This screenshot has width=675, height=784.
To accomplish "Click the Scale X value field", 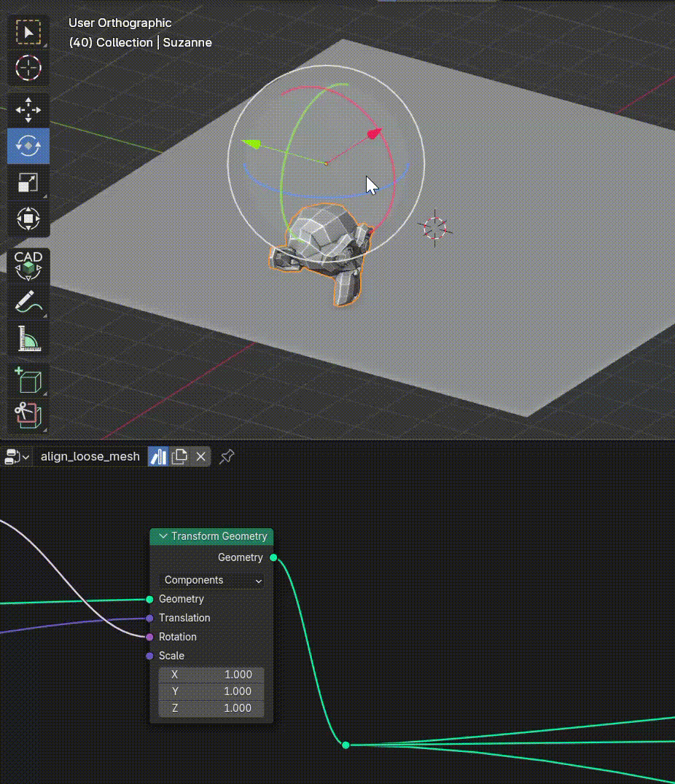I will (x=211, y=675).
